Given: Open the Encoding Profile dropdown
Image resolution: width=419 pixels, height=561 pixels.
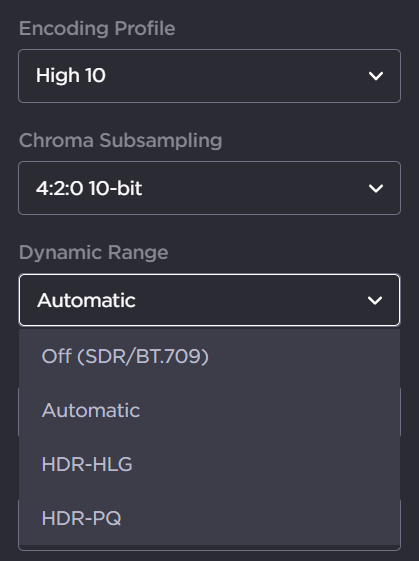Looking at the screenshot, I should pyautogui.click(x=209, y=76).
